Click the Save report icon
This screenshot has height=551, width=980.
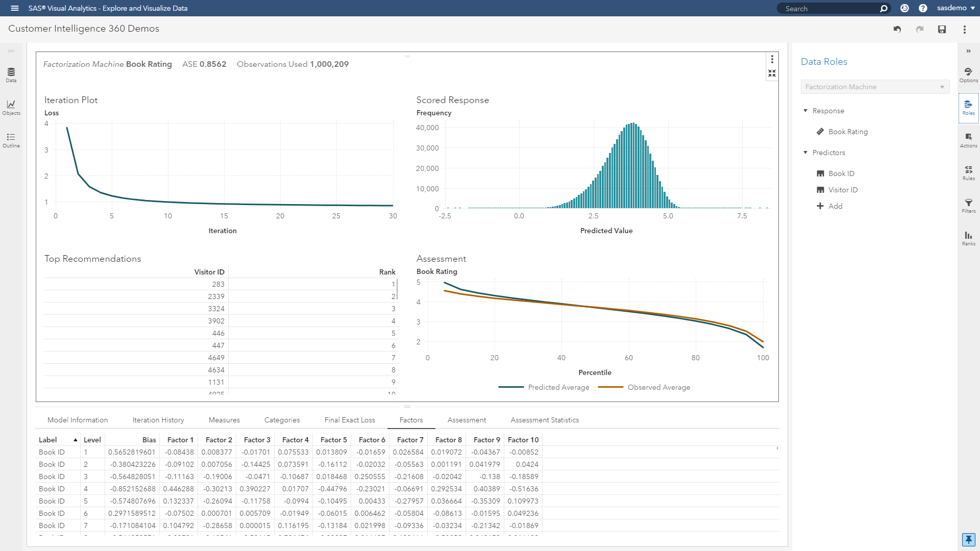942,30
